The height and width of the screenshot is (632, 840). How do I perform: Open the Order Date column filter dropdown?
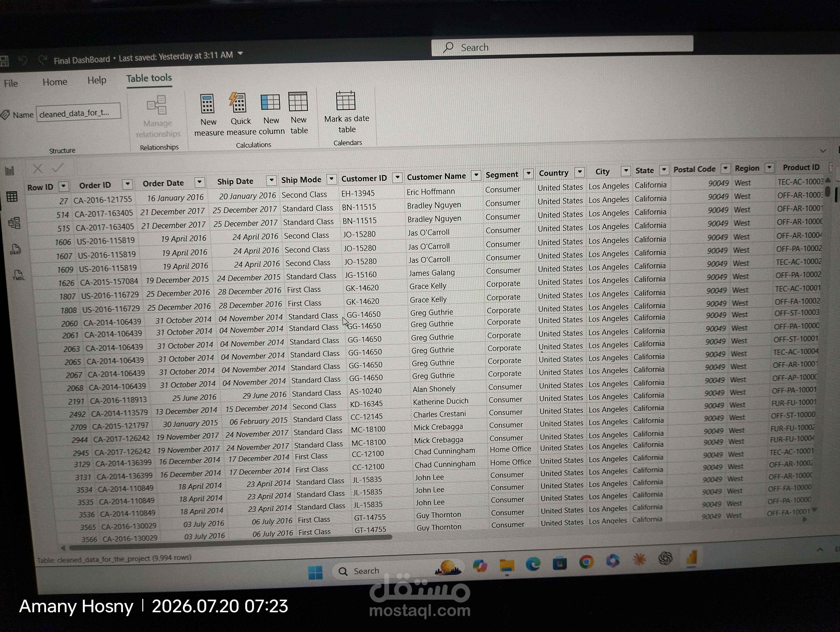200,182
